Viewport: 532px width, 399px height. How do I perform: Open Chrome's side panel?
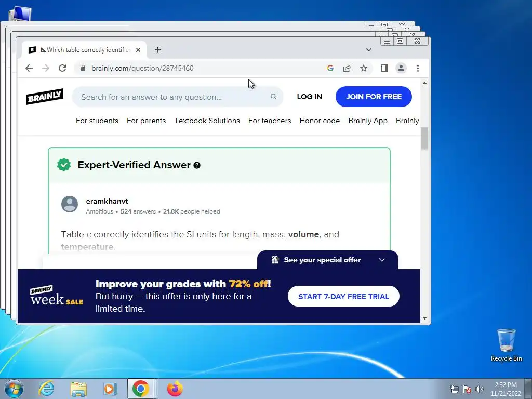(x=384, y=68)
